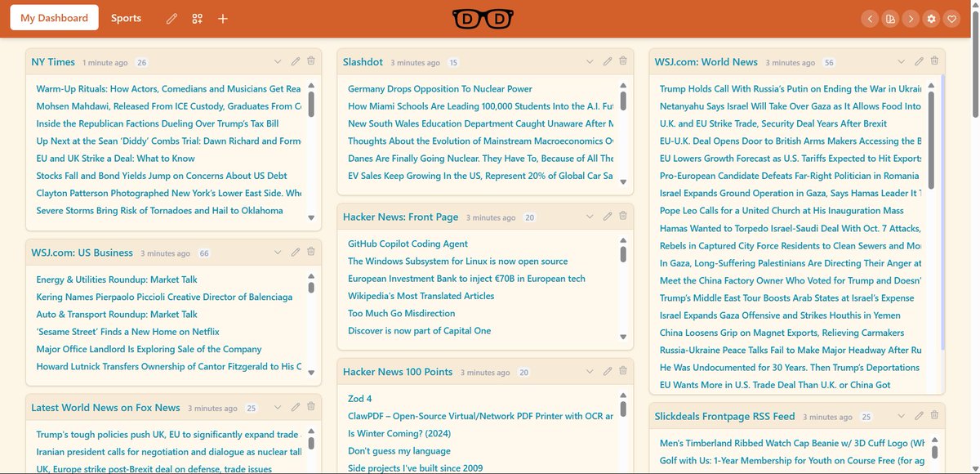Open the Slashdot feed title
The image size is (980, 474).
pos(363,62)
